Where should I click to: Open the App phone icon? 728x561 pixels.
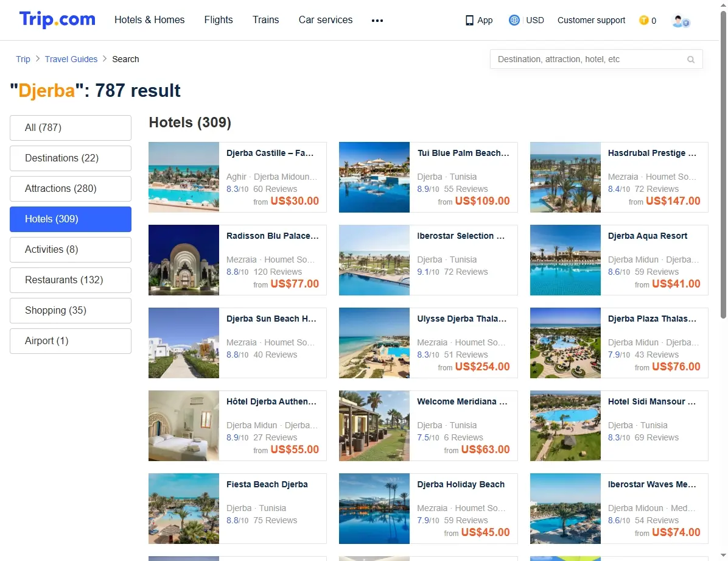pos(469,21)
